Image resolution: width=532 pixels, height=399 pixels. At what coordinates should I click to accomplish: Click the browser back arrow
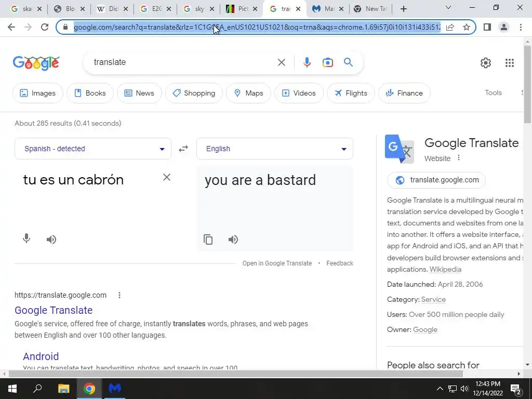tap(11, 27)
